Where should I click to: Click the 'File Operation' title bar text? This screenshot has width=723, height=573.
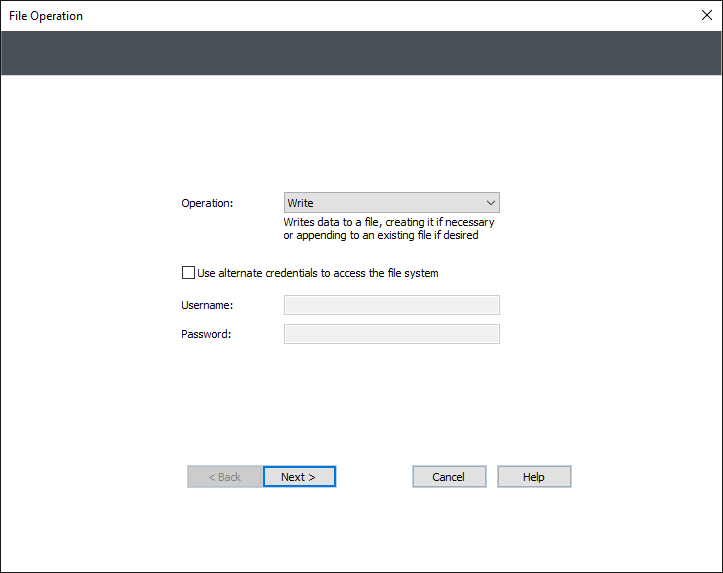46,16
